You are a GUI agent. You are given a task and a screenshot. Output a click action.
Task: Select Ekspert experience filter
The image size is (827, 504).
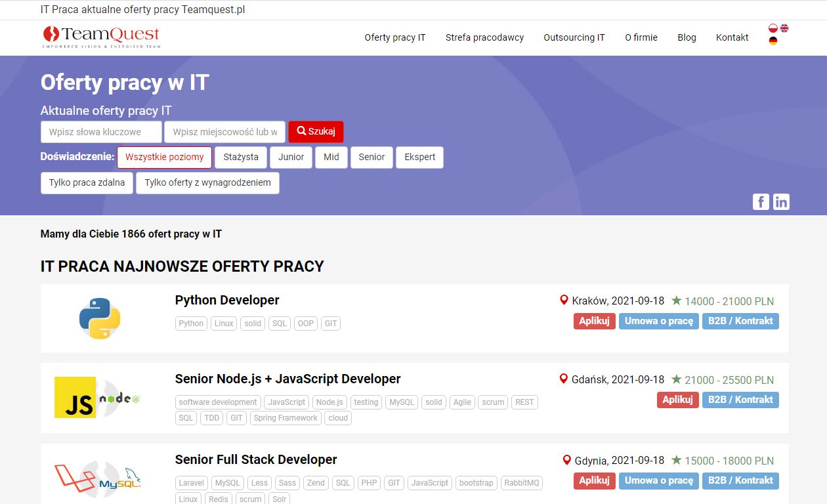click(420, 157)
